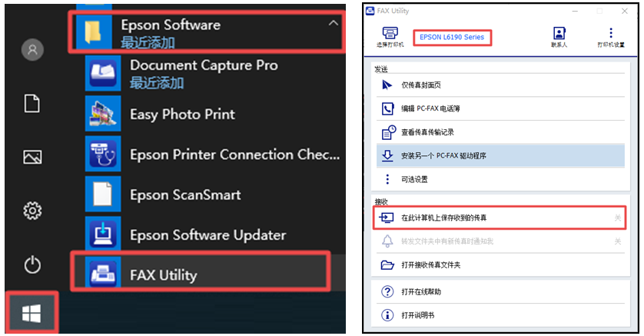
Task: Minimize the FAX Utility window
Action: coord(575,11)
